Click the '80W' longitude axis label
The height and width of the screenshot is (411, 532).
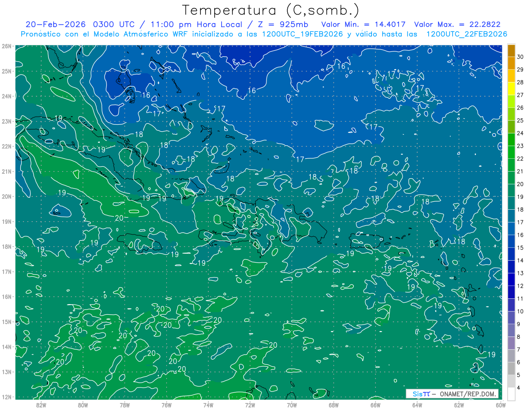pyautogui.click(x=83, y=405)
